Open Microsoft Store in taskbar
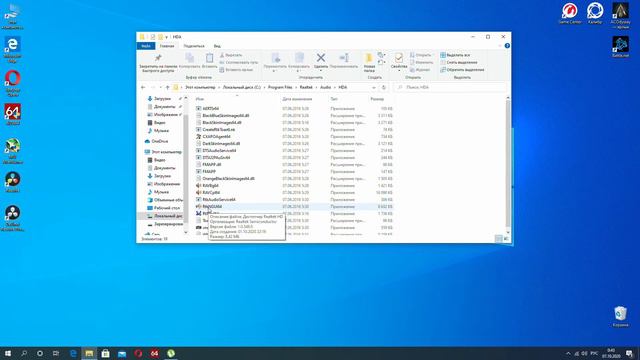 pyautogui.click(x=105, y=353)
